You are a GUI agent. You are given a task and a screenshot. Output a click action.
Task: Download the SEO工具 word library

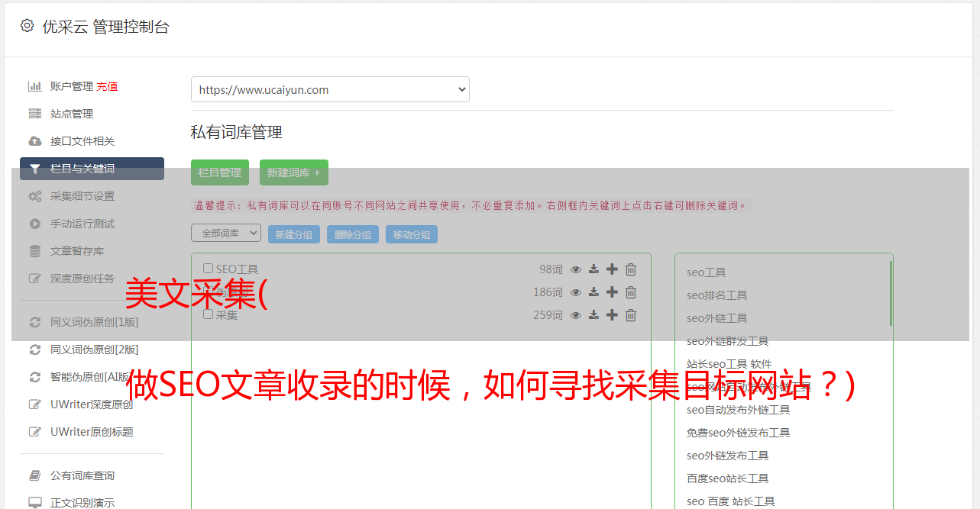(x=593, y=269)
